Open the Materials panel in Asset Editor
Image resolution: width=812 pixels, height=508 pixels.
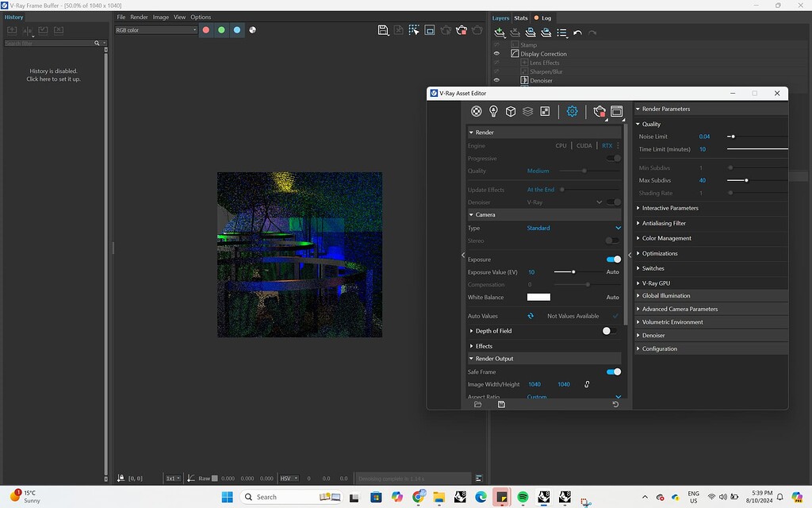477,111
